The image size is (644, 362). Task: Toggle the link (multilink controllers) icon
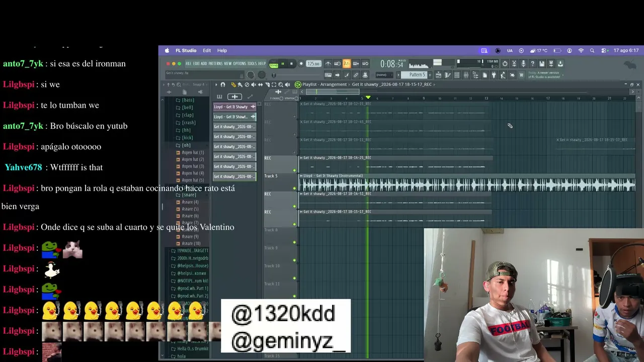(356, 75)
